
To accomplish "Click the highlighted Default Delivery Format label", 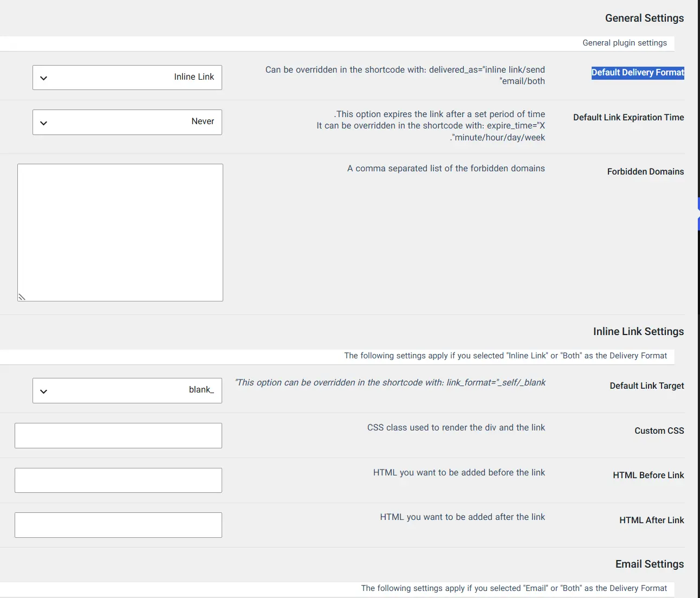I will pyautogui.click(x=638, y=73).
